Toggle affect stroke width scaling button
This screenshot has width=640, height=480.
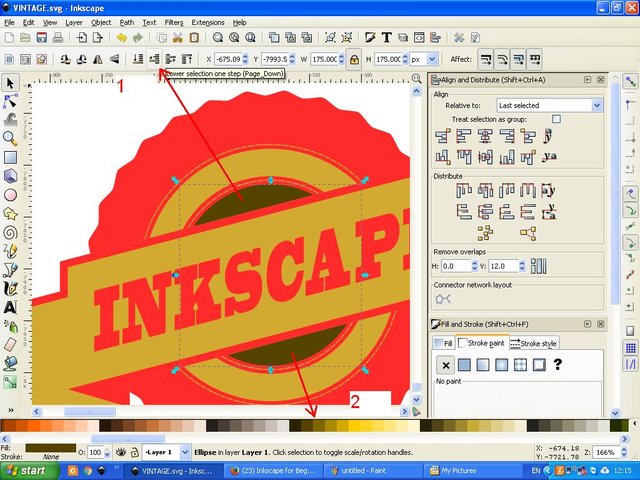[x=486, y=60]
